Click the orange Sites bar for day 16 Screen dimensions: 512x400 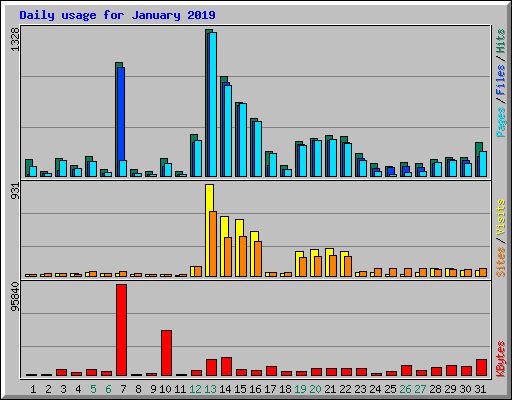[x=258, y=259]
